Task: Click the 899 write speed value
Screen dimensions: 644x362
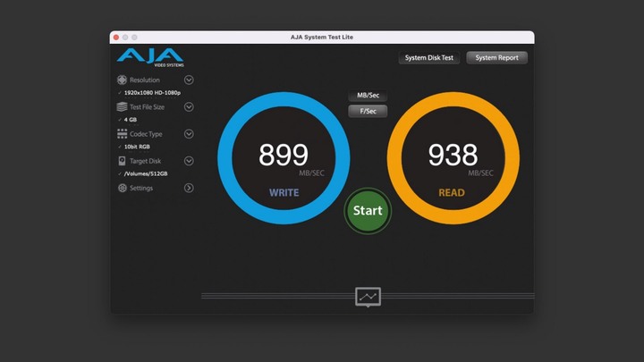Action: [x=283, y=156]
